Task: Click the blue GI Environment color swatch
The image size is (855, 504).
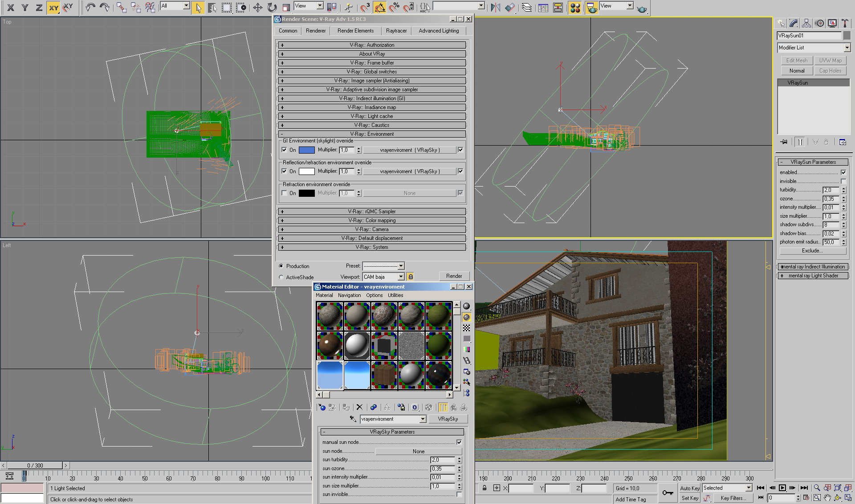Action: click(306, 150)
